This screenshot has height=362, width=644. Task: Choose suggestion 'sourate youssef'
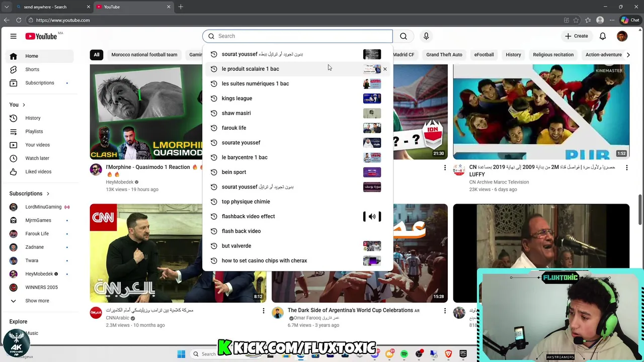297,143
